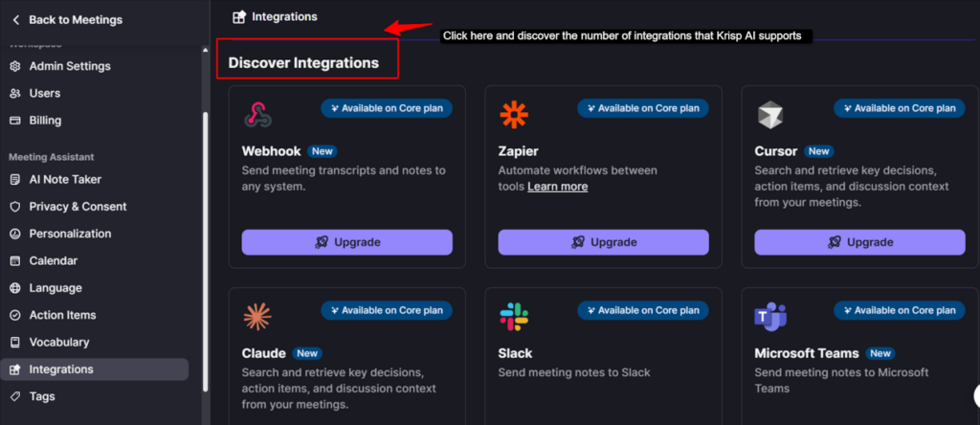Image resolution: width=980 pixels, height=425 pixels.
Task: Go back to Meetings with the arrow
Action: click(15, 19)
